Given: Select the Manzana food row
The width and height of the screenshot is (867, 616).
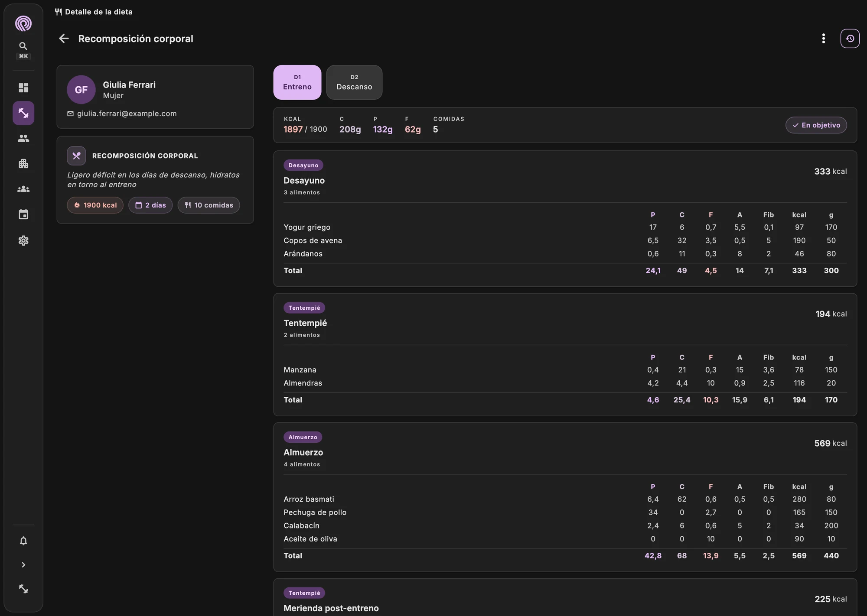Looking at the screenshot, I should pos(565,370).
